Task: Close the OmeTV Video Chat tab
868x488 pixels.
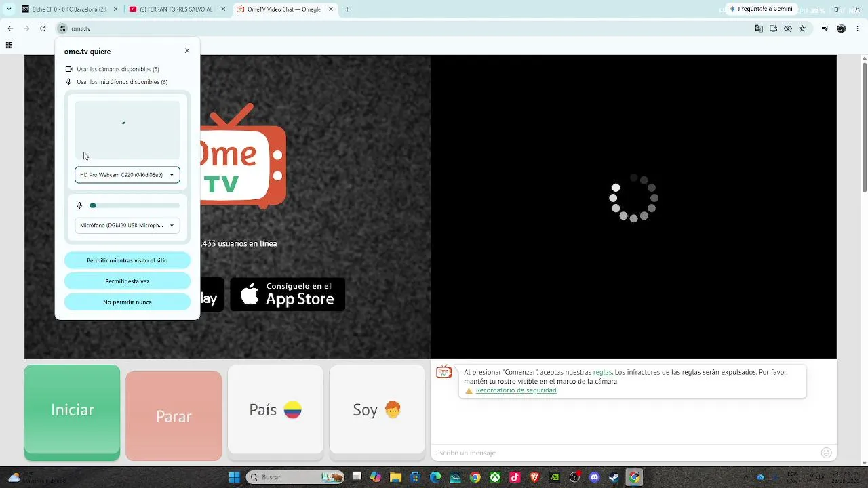Action: pyautogui.click(x=330, y=9)
